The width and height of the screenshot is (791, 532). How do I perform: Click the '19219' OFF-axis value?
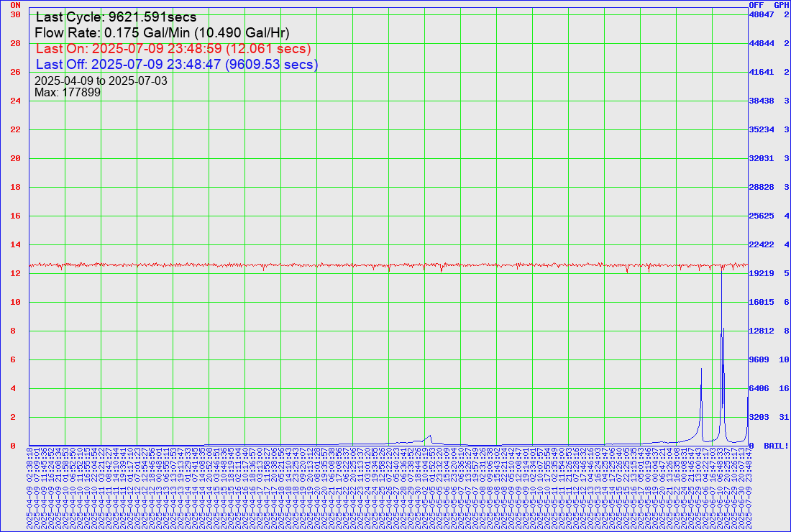click(x=762, y=273)
